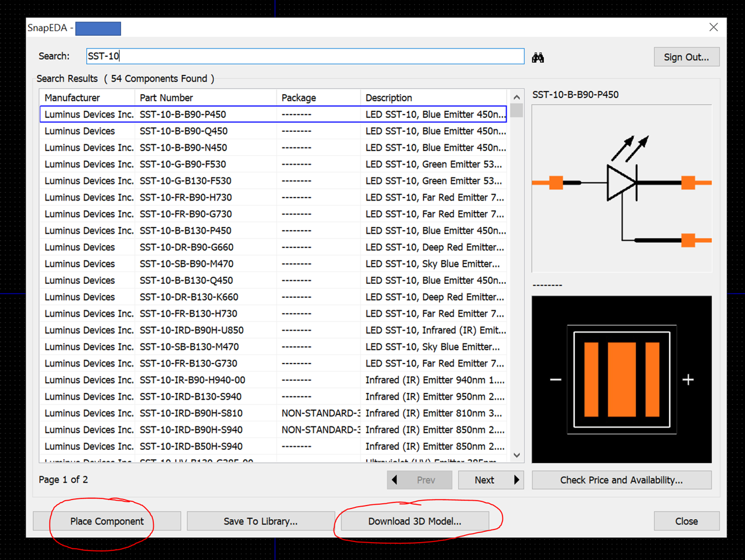
Task: Select row SST-10-B-B130-P450
Action: [x=273, y=231]
